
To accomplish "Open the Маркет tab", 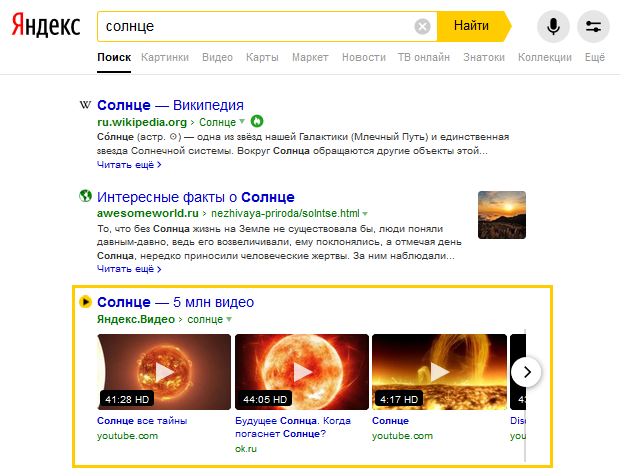I will 310,57.
